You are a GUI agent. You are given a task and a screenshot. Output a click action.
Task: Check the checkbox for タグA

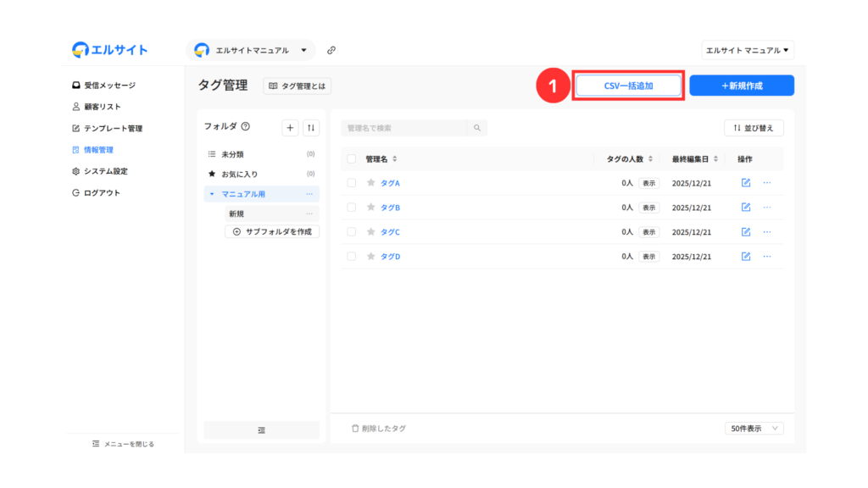352,183
